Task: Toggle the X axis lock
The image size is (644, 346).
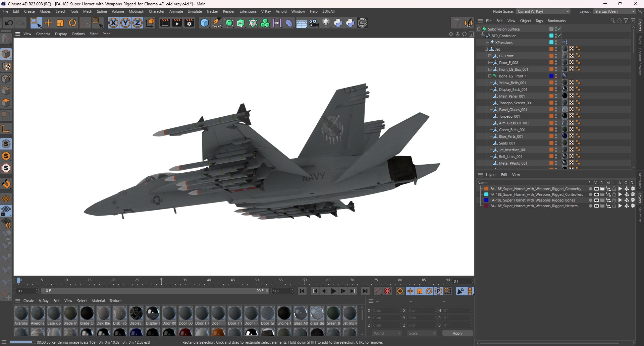Action: coord(113,23)
